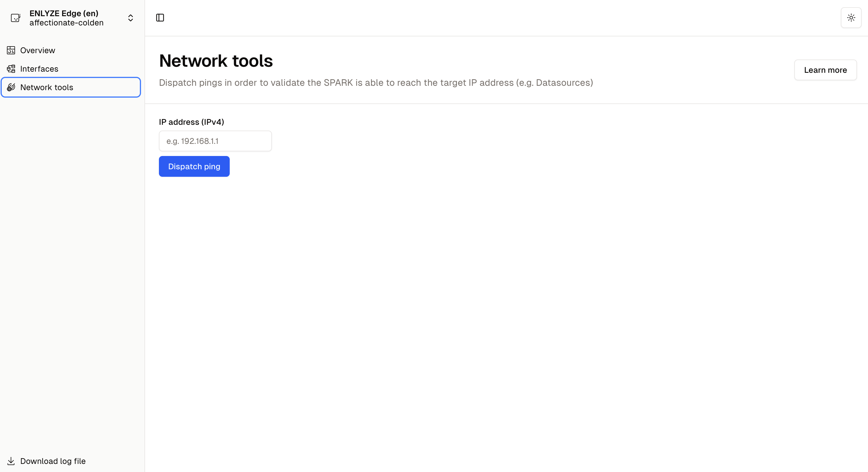Click the Interfaces network icon in sidebar
868x472 pixels.
[11, 69]
